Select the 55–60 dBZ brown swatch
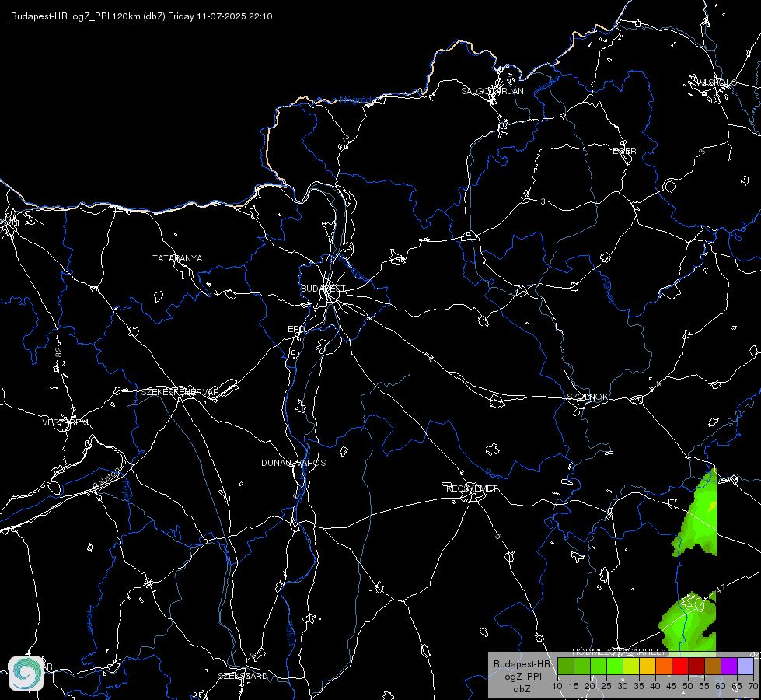Viewport: 761px width, 700px height. (x=713, y=666)
